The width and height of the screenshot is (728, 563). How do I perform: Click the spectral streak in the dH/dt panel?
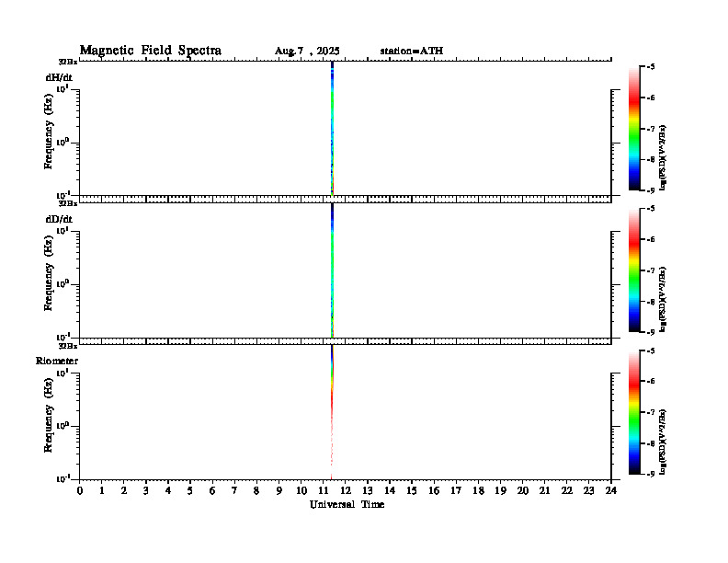coord(332,129)
